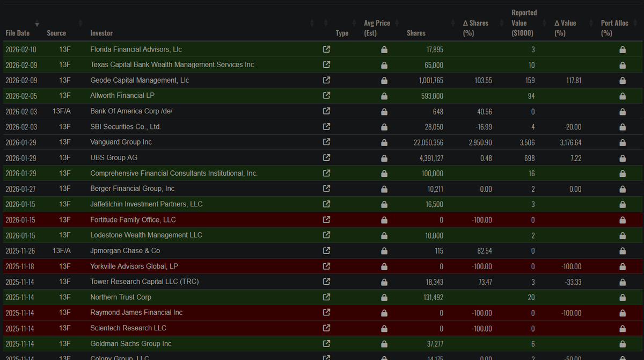This screenshot has width=644, height=360.
Task: Click Avg Price lock icon in Tower Research row
Action: pyautogui.click(x=384, y=282)
